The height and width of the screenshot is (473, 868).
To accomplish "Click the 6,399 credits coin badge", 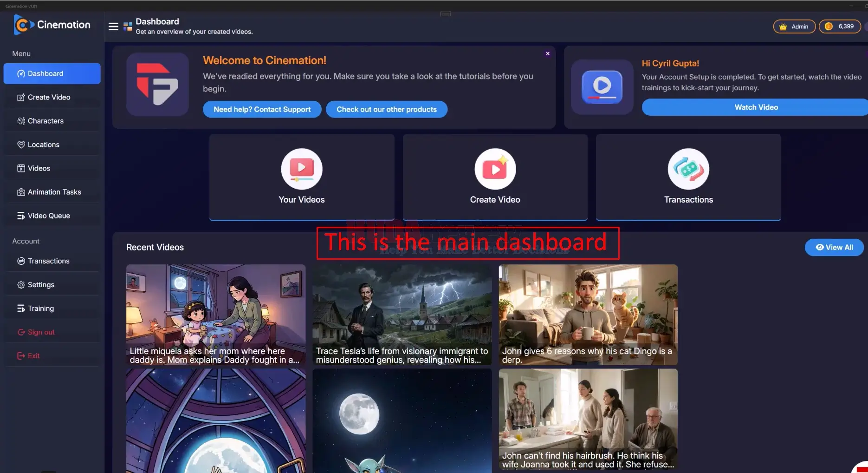I will [x=839, y=26].
